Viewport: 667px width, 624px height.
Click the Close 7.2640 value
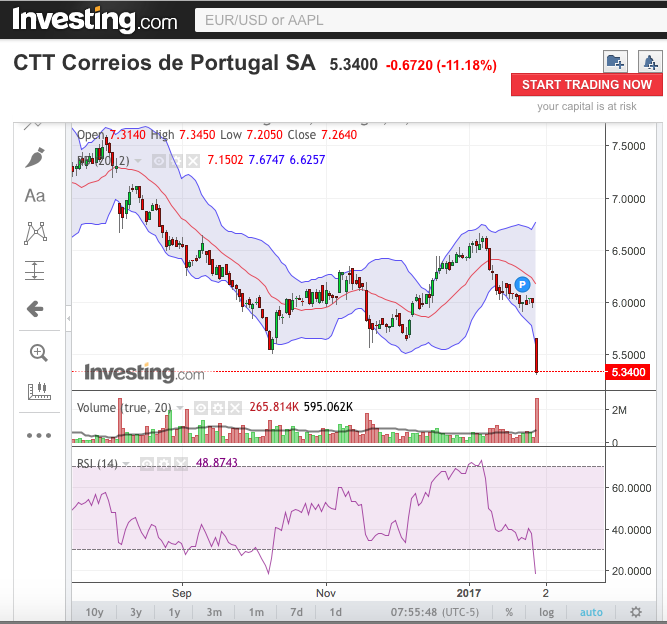pyautogui.click(x=339, y=135)
